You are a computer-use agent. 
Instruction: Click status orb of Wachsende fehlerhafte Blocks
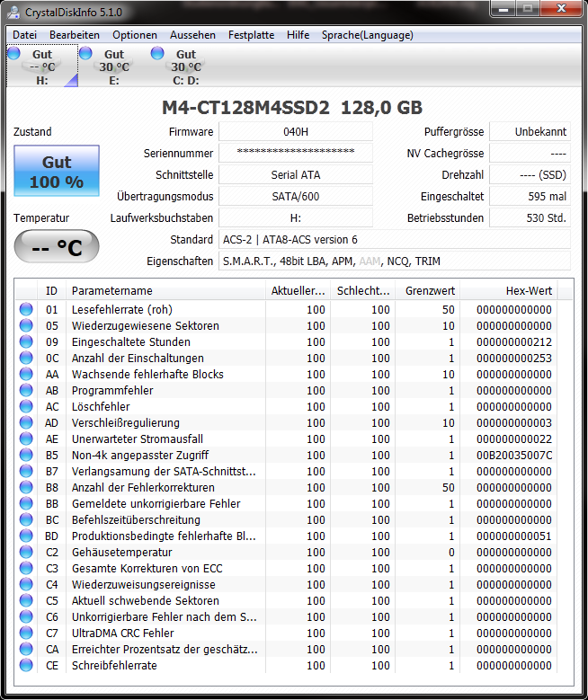(x=26, y=374)
